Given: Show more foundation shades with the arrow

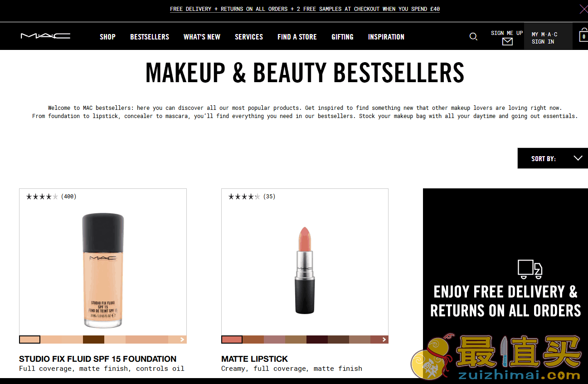Looking at the screenshot, I should coord(182,340).
